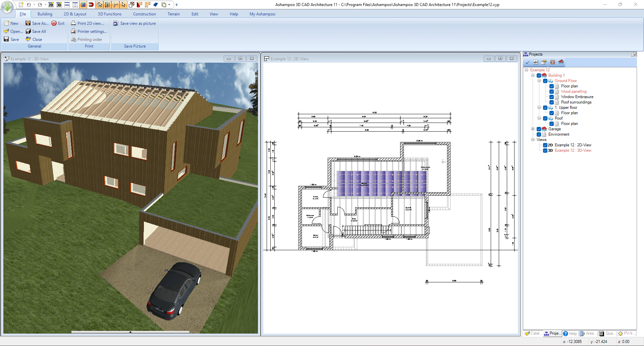Click the pin icon on Projects panel
The width and height of the screenshot is (644, 346).
(x=634, y=54)
